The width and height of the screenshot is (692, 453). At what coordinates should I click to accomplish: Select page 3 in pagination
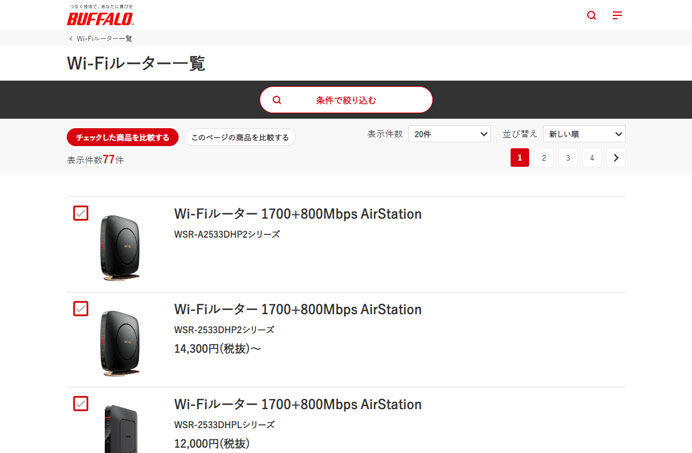click(567, 157)
